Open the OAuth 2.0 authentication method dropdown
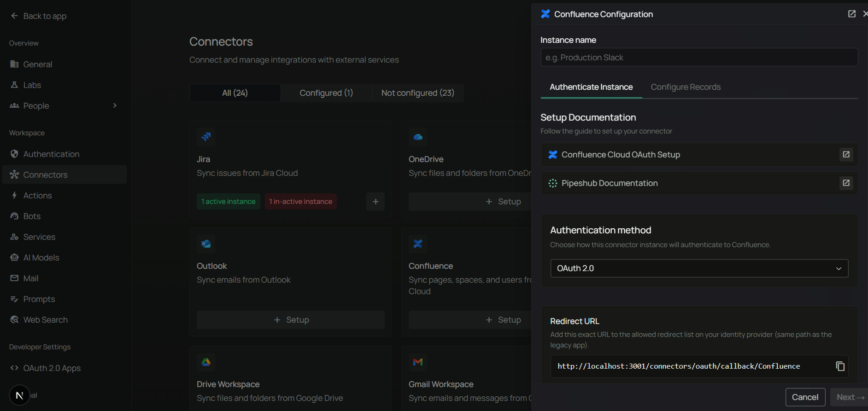This screenshot has height=411, width=868. [699, 268]
